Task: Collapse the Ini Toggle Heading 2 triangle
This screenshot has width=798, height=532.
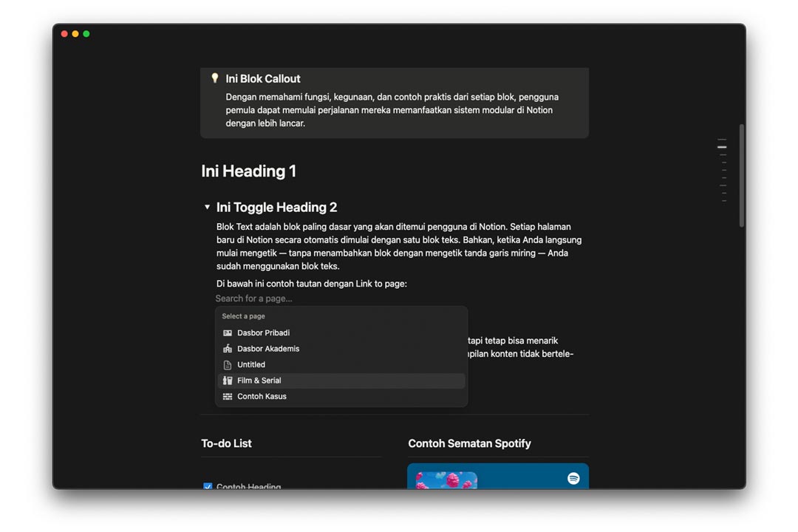Action: click(207, 207)
